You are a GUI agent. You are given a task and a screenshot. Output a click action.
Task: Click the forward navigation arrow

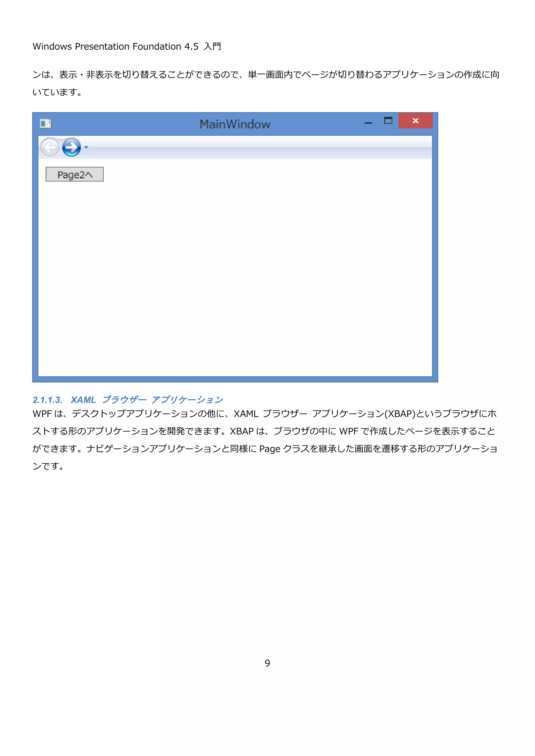(72, 147)
